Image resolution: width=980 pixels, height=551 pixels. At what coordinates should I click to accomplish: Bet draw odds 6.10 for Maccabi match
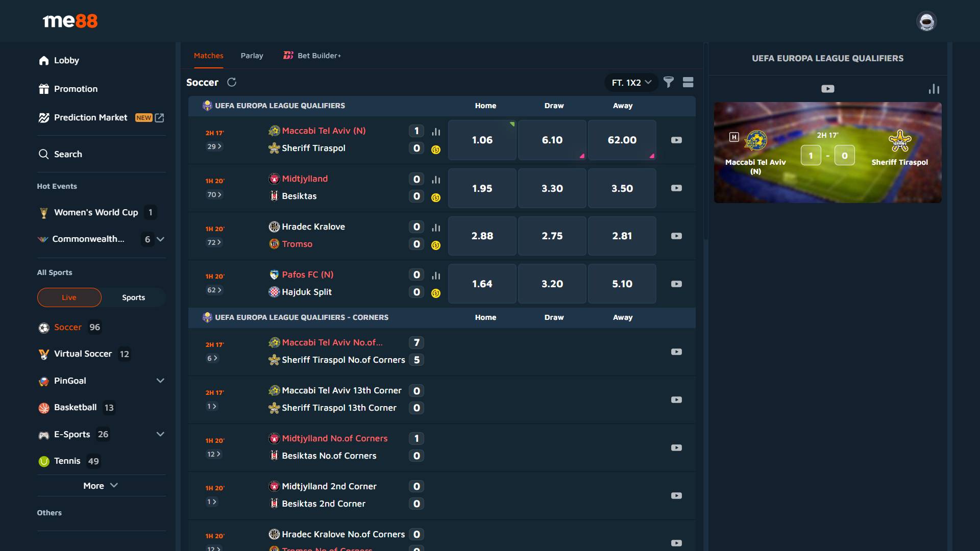point(552,140)
